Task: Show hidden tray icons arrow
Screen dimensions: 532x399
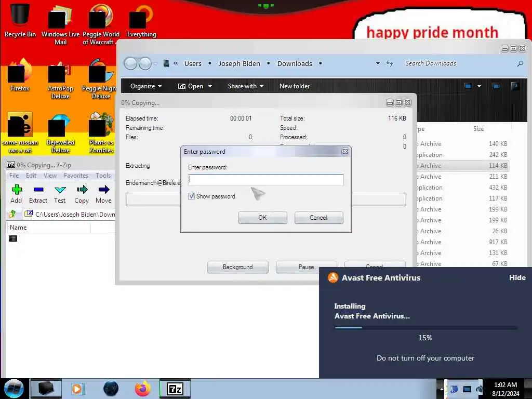Action: 441,389
